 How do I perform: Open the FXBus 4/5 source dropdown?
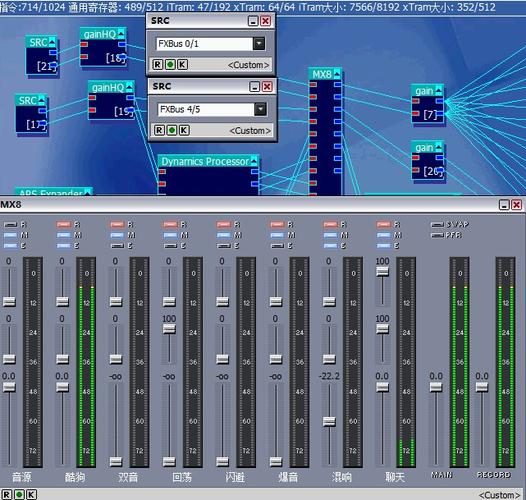[260, 109]
